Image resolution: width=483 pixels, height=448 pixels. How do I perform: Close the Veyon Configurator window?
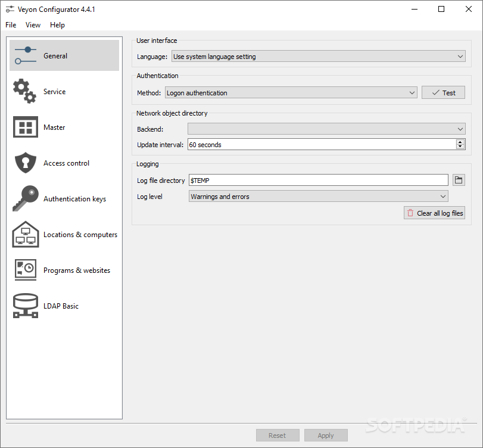tap(469, 10)
